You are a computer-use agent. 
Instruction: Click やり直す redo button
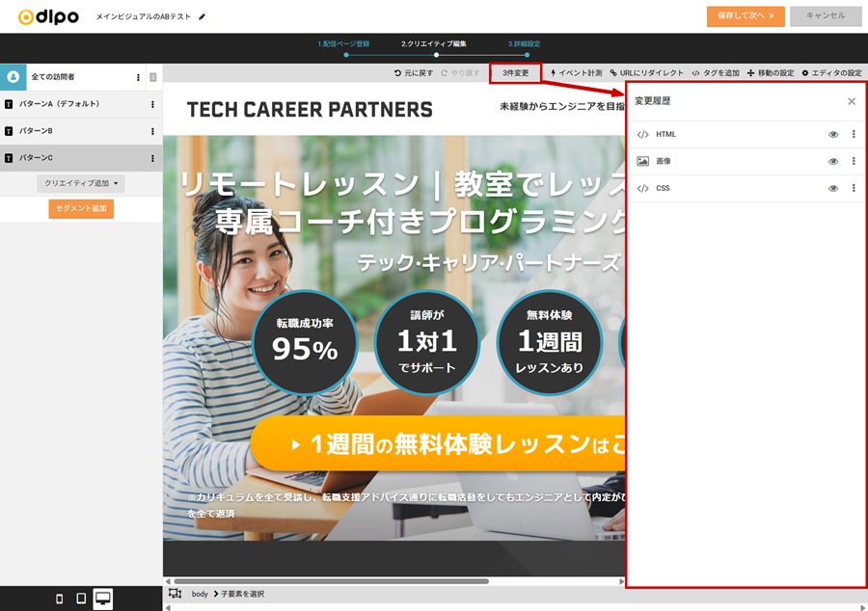460,73
